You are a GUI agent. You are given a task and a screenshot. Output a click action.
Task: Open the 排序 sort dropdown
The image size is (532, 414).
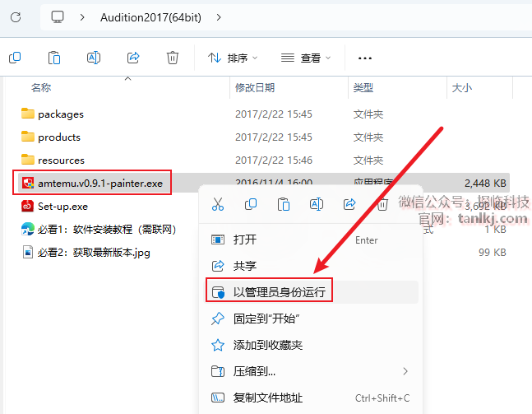click(233, 58)
